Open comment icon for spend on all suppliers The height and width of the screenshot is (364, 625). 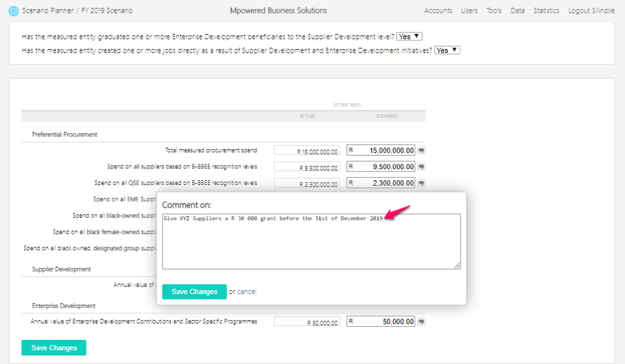421,166
